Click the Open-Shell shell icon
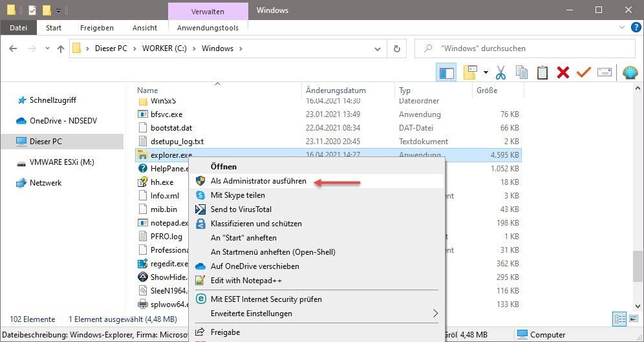The width and height of the screenshot is (644, 342). 630,72
